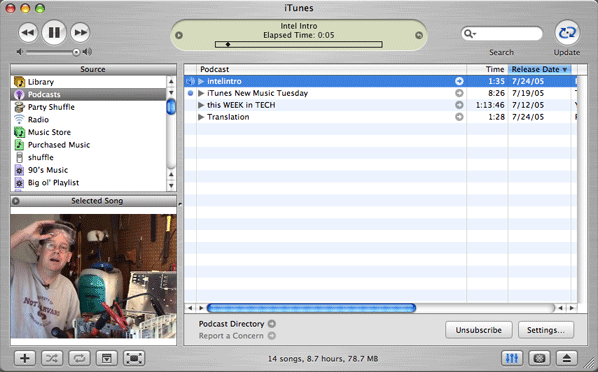Image resolution: width=598 pixels, height=372 pixels.
Task: Click the Library music note icon
Action: [x=19, y=82]
